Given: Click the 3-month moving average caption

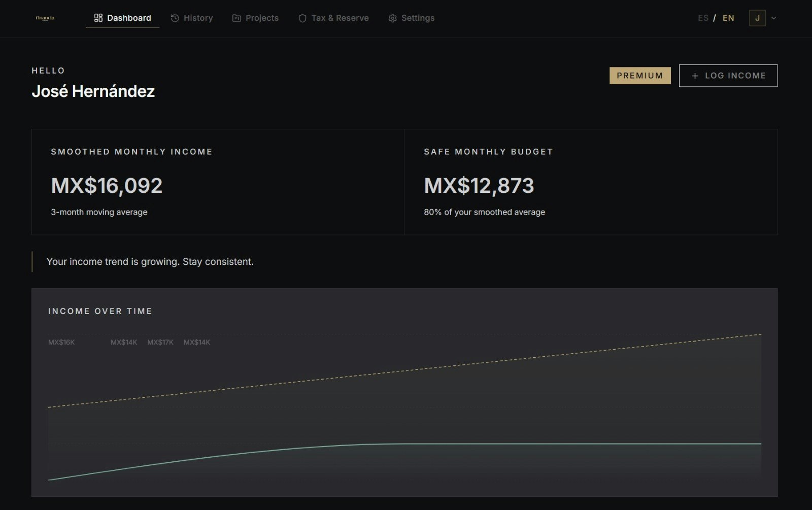Looking at the screenshot, I should (x=99, y=212).
